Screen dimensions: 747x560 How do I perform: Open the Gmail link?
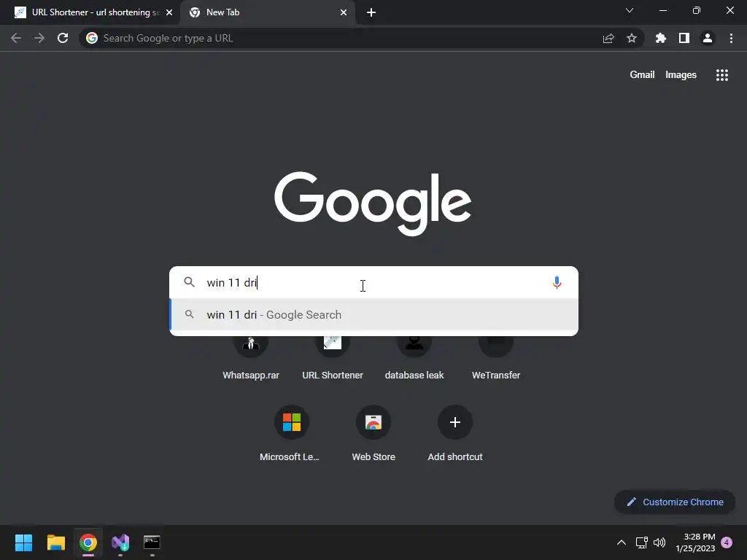coord(642,75)
